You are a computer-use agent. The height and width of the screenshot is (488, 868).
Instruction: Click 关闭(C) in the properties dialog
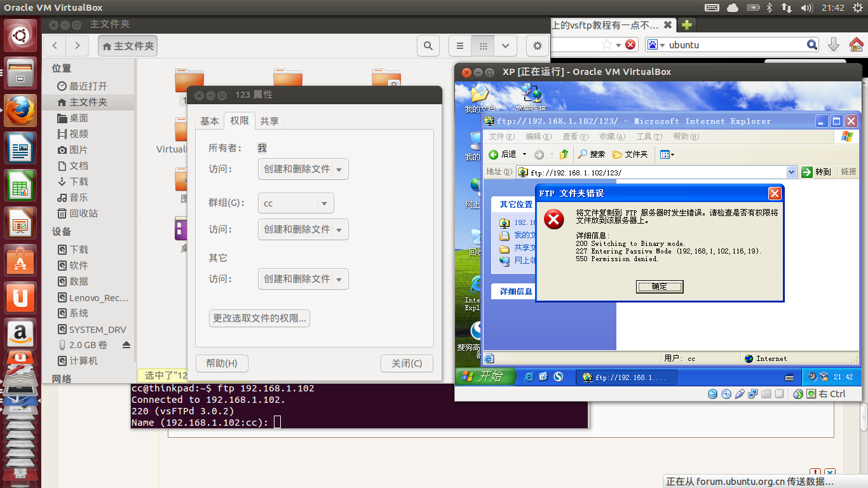click(x=407, y=363)
